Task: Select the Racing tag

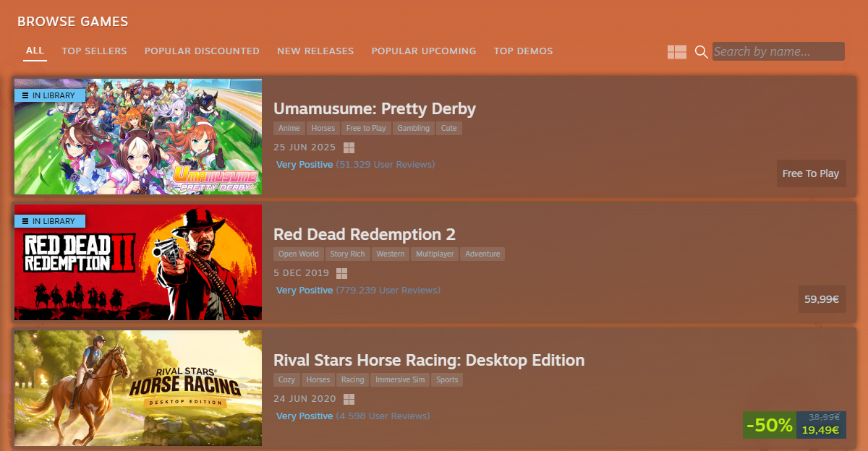Action: pos(353,379)
